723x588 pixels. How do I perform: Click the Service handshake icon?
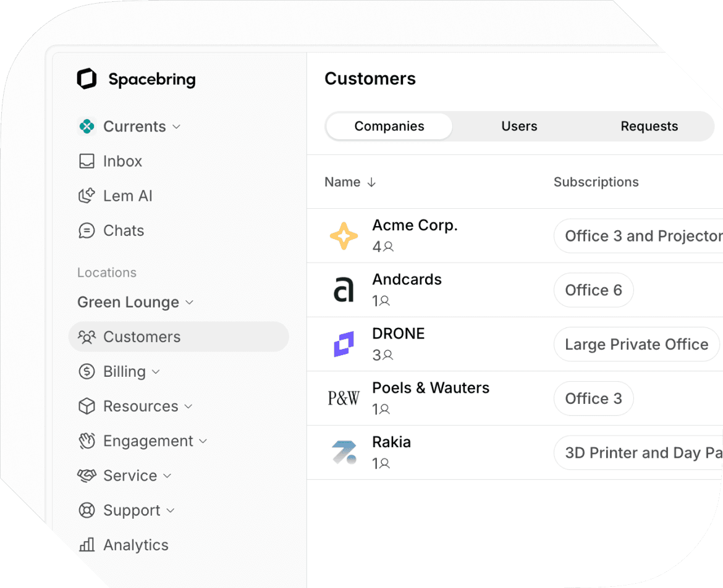tap(87, 476)
